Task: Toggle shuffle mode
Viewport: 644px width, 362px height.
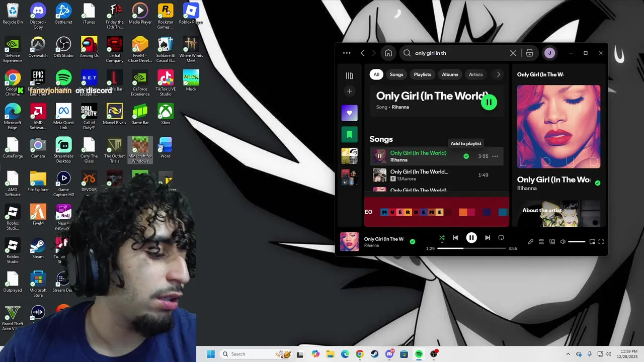Action: (442, 238)
